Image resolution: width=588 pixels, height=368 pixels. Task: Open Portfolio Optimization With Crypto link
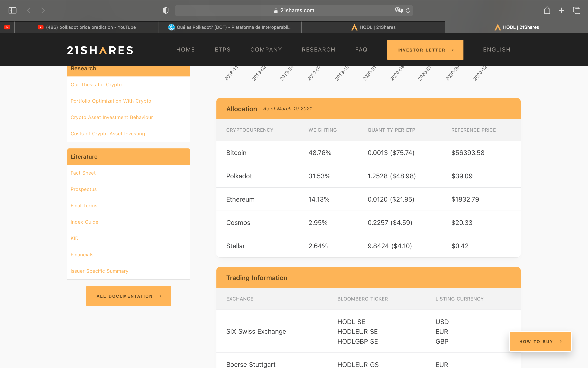(111, 101)
